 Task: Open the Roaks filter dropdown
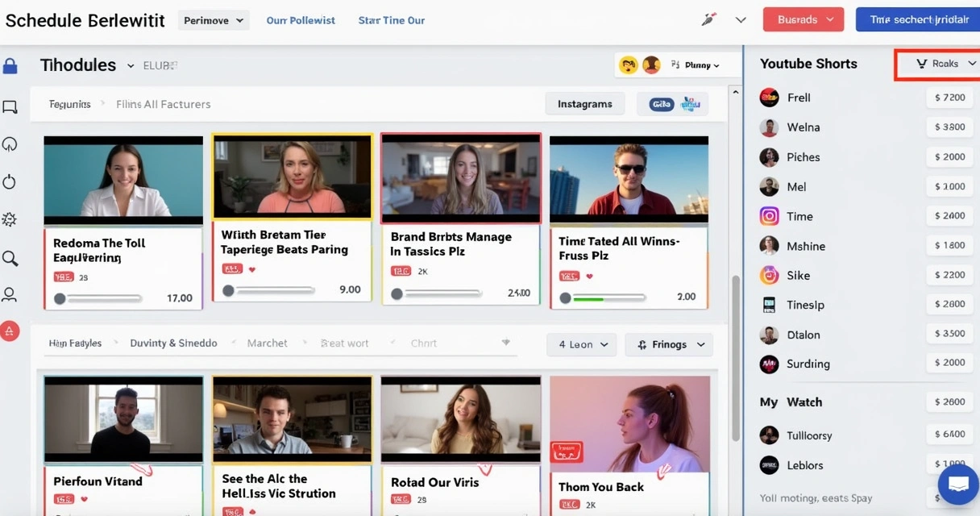938,64
